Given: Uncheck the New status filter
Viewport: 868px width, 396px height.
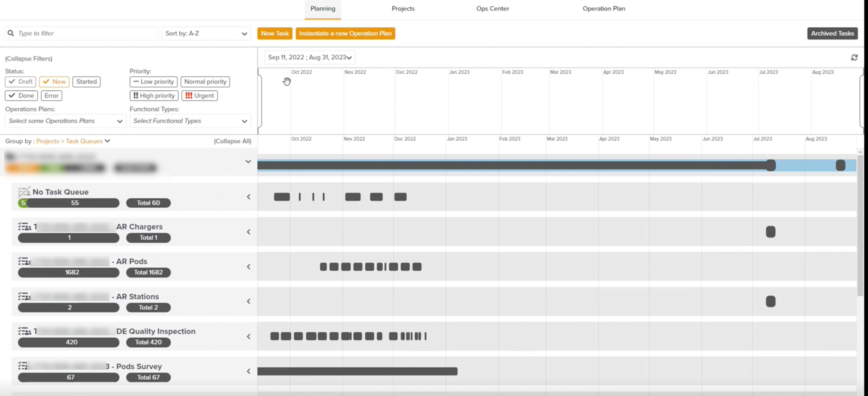Looking at the screenshot, I should [x=54, y=82].
